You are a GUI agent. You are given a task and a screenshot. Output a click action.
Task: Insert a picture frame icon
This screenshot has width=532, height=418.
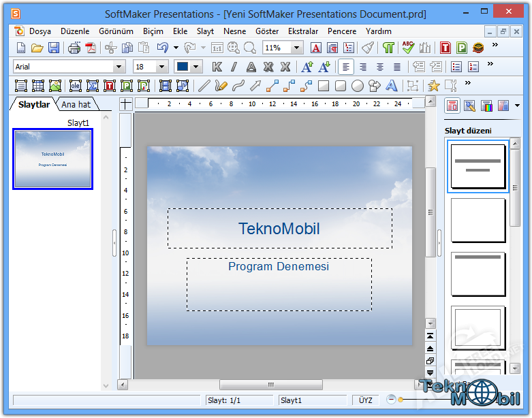pos(54,86)
